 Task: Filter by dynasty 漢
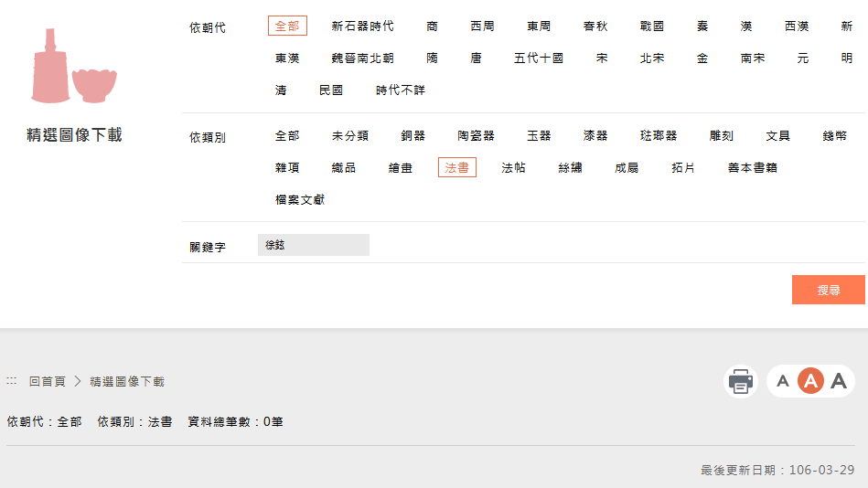[746, 26]
